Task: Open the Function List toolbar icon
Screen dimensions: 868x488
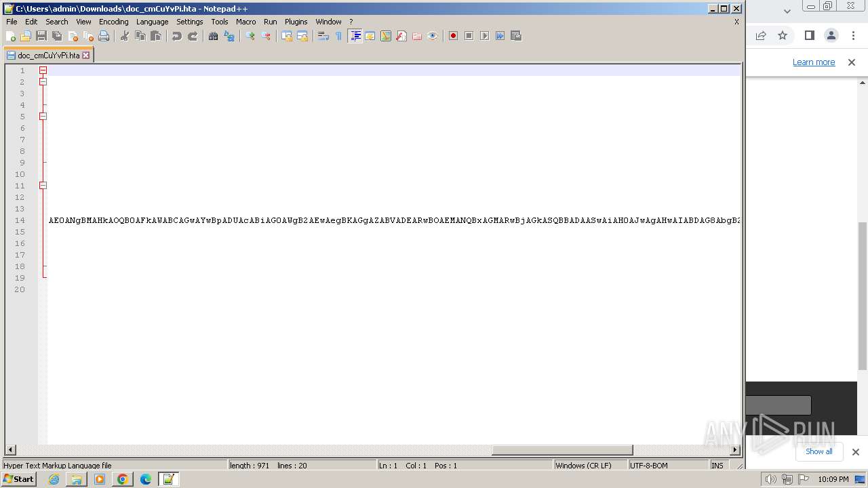Action: pos(401,36)
